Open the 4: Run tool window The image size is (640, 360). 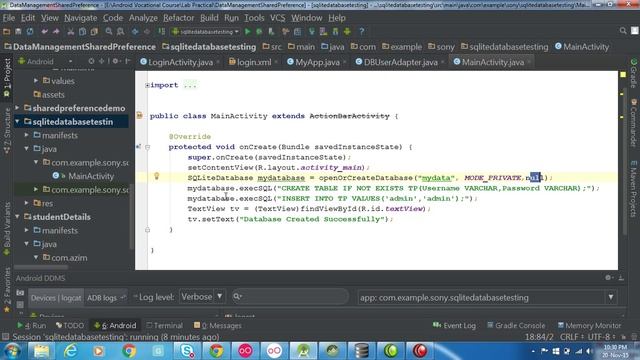tap(31, 325)
